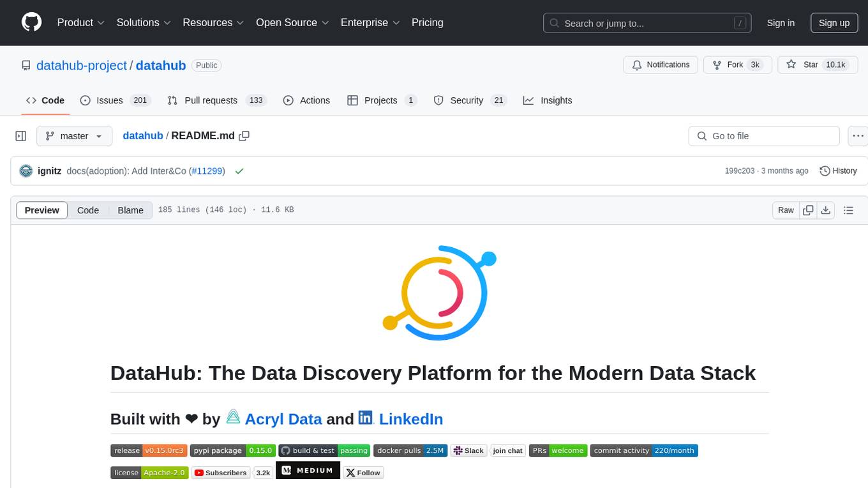Open the license Apache-2.0 badge
Viewport: 868px width, 488px height.
(x=150, y=473)
